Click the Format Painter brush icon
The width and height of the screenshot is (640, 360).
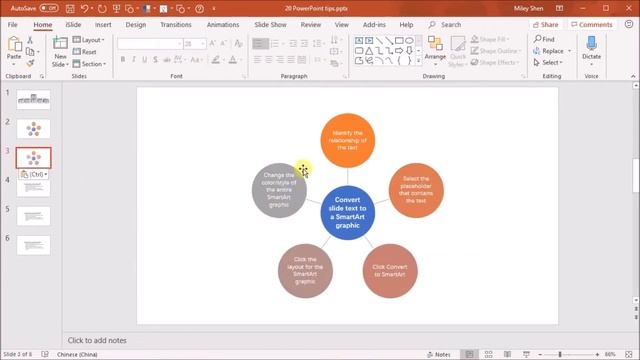(x=30, y=63)
